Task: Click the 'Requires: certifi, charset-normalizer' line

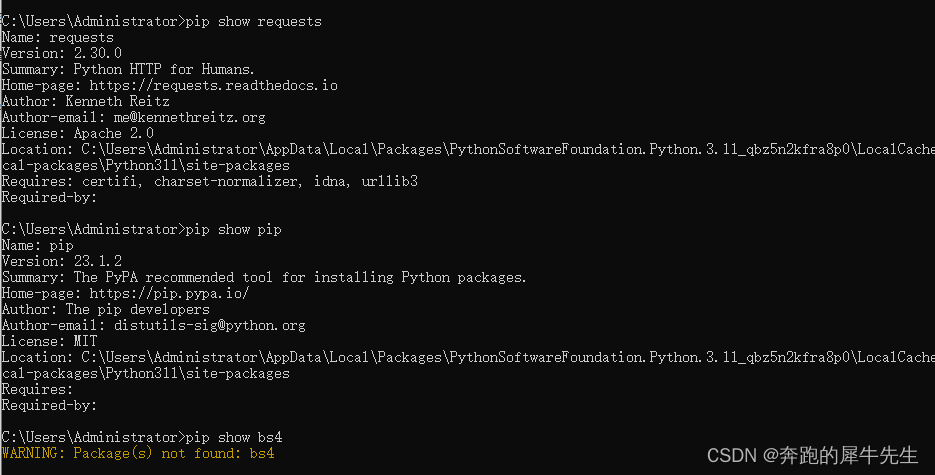Action: tap(209, 181)
